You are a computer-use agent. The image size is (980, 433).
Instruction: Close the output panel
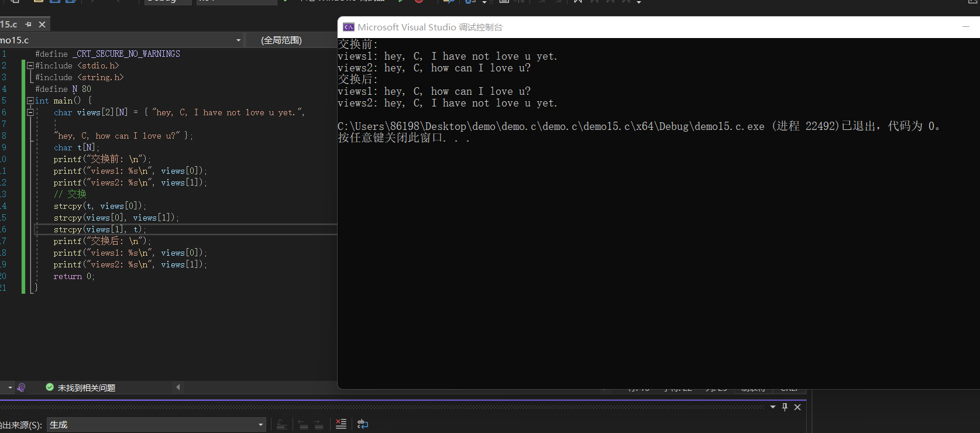797,407
